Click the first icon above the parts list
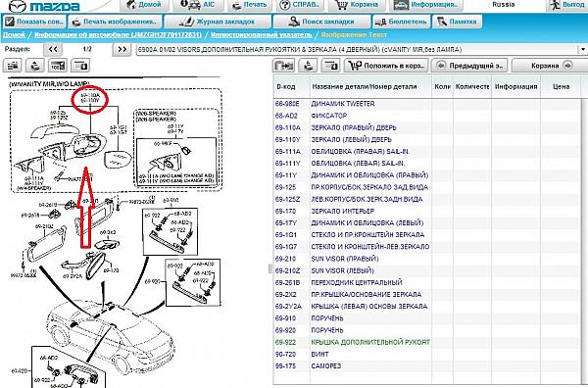This screenshot has height=388, width=588. click(284, 66)
